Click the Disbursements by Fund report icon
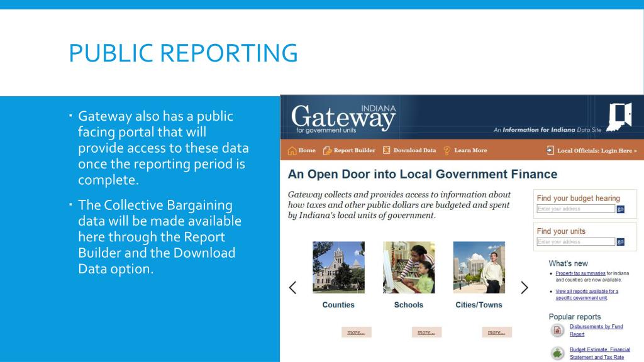Viewport: 644px width, 362px height. click(x=557, y=330)
